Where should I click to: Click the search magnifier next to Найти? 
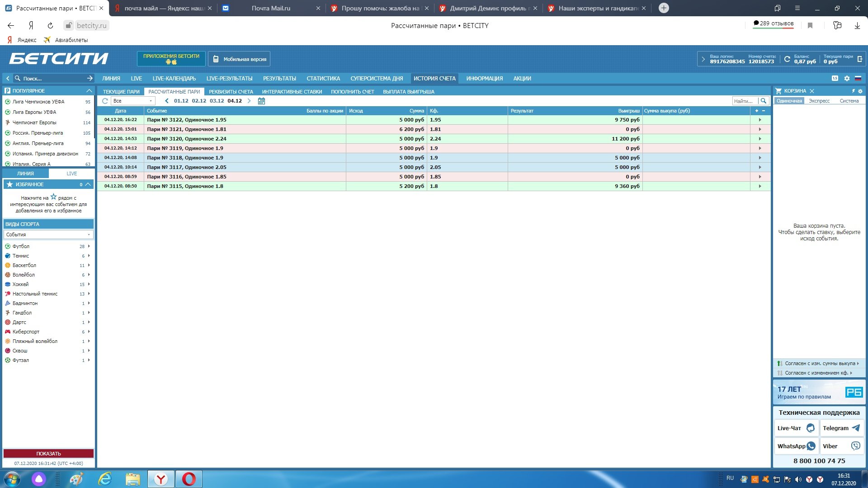point(764,101)
